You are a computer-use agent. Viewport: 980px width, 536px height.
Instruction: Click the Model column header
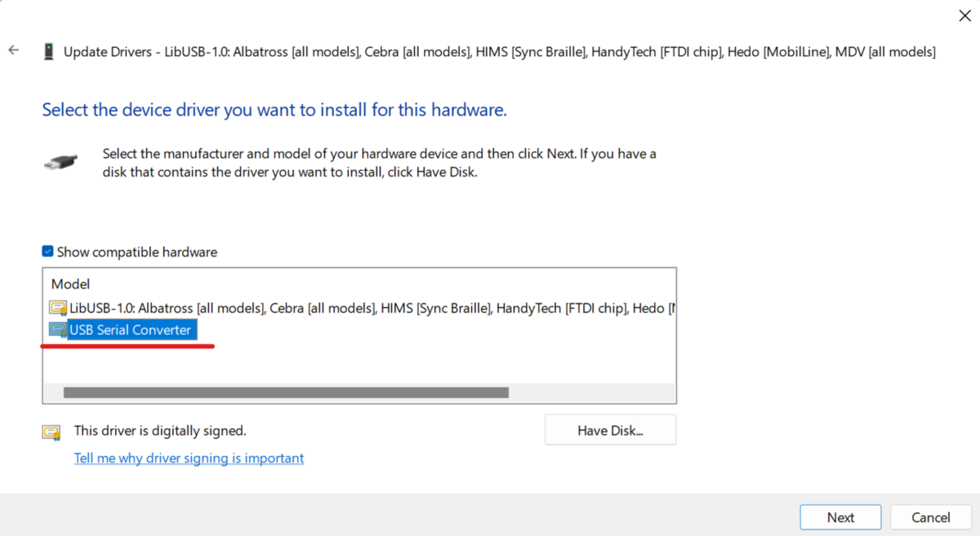click(x=71, y=284)
